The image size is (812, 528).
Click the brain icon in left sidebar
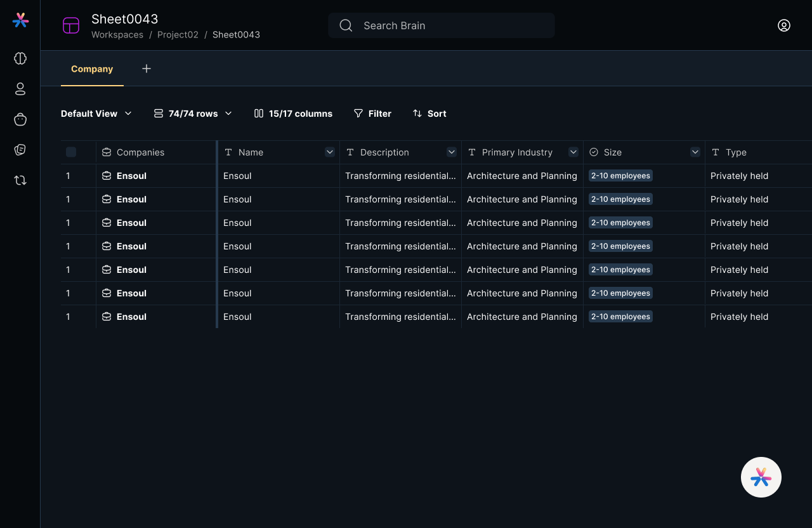pyautogui.click(x=20, y=58)
